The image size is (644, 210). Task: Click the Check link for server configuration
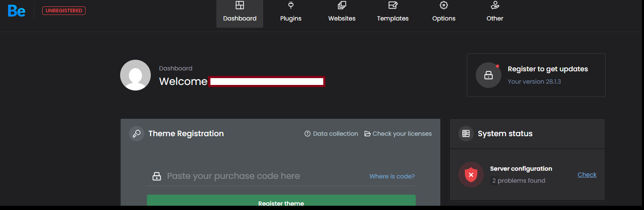(587, 175)
